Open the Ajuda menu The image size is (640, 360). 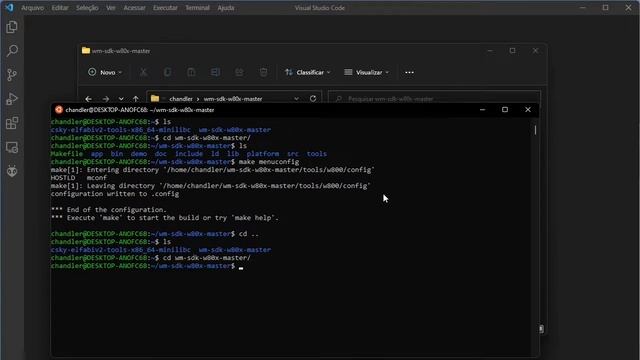tap(226, 8)
